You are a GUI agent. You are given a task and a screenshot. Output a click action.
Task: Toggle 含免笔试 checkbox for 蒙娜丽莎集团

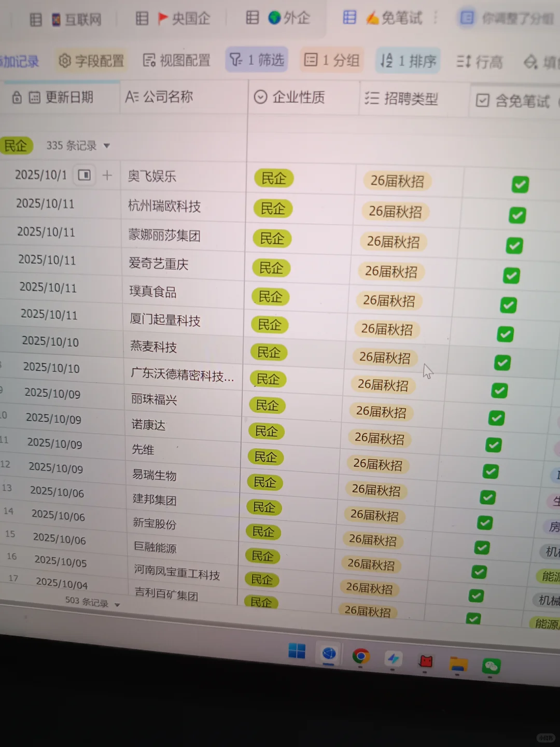(514, 245)
